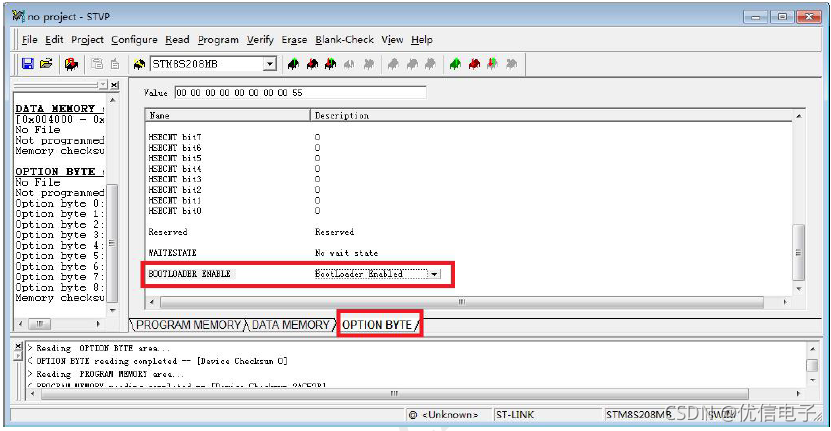The height and width of the screenshot is (431, 831).
Task: Switch to the PROGRAM MEMORY tab
Action: 189,325
